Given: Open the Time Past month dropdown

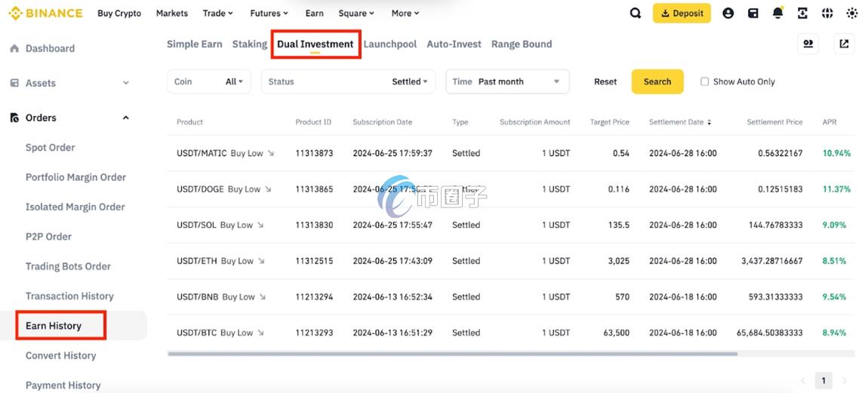Looking at the screenshot, I should 507,81.
